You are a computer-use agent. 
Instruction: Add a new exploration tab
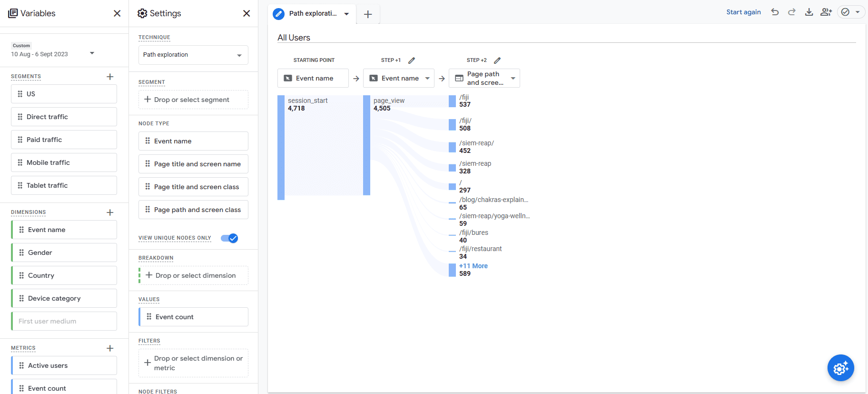(x=368, y=14)
